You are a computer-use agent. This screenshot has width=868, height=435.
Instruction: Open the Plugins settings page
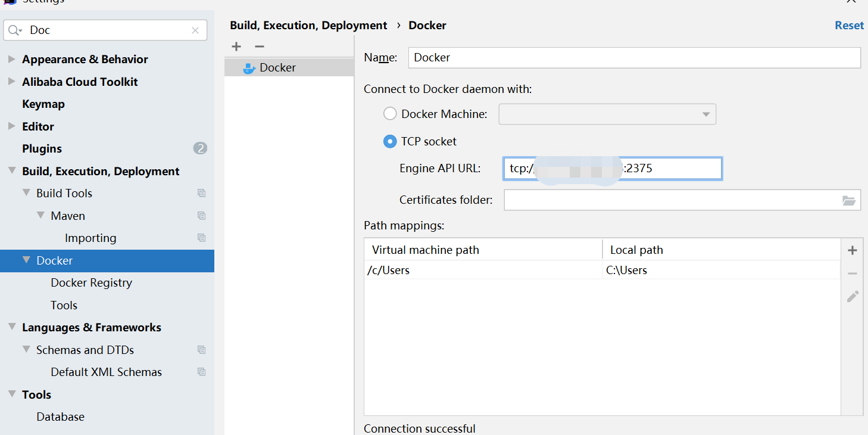coord(42,148)
